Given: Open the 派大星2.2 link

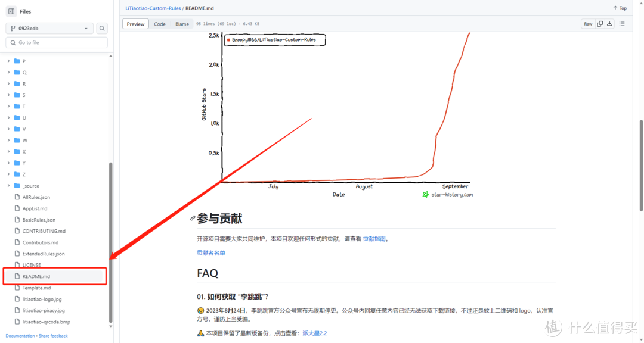Looking at the screenshot, I should 315,333.
